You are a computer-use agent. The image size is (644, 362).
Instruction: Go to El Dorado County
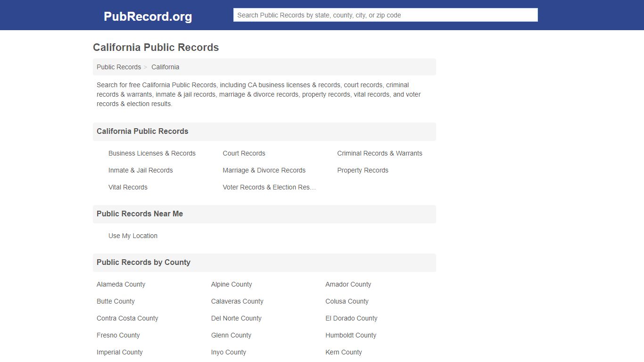tap(351, 318)
